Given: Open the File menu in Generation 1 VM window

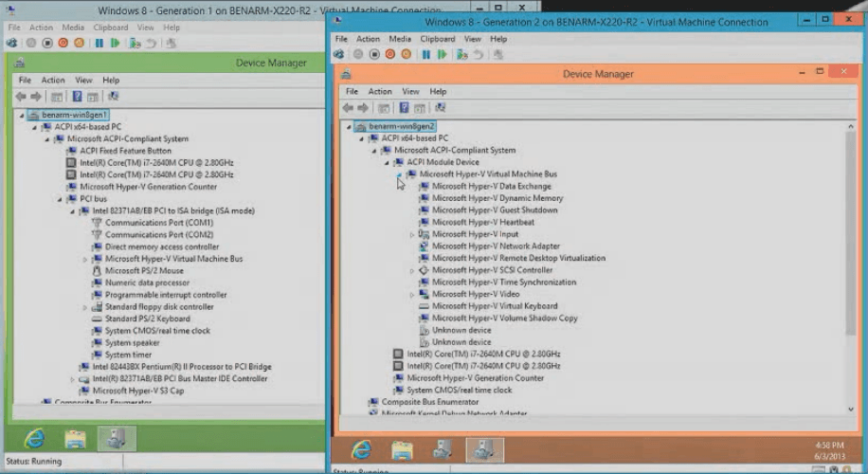Looking at the screenshot, I should pos(14,27).
